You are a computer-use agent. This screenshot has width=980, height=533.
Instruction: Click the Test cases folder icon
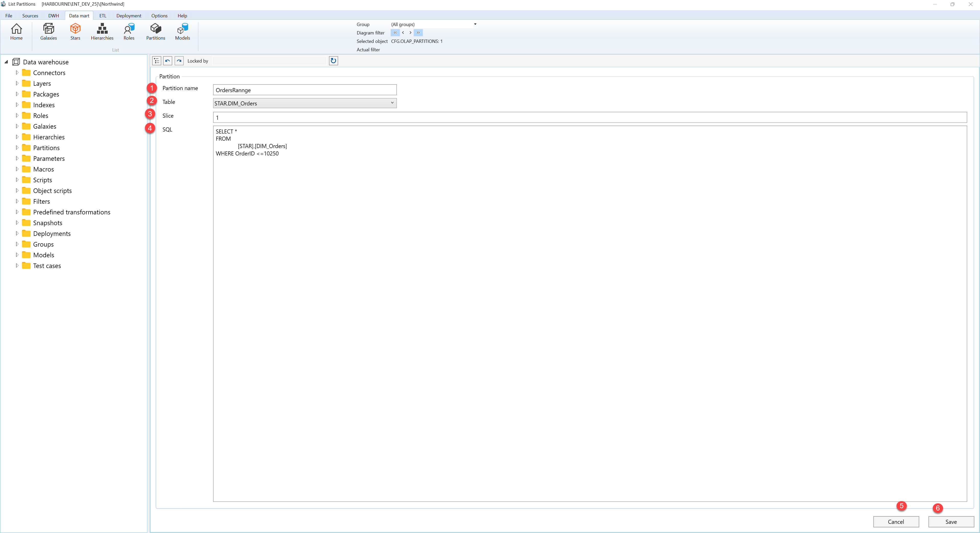click(26, 265)
